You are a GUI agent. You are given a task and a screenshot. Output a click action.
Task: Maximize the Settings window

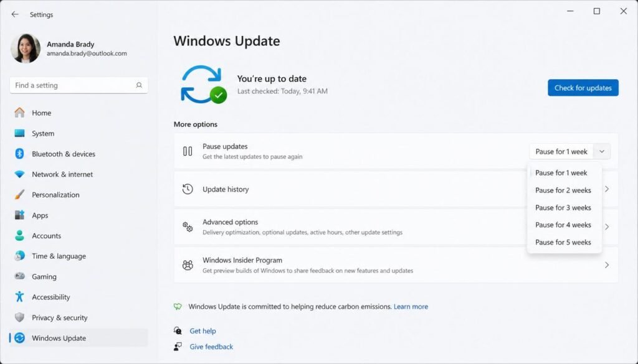click(x=596, y=11)
